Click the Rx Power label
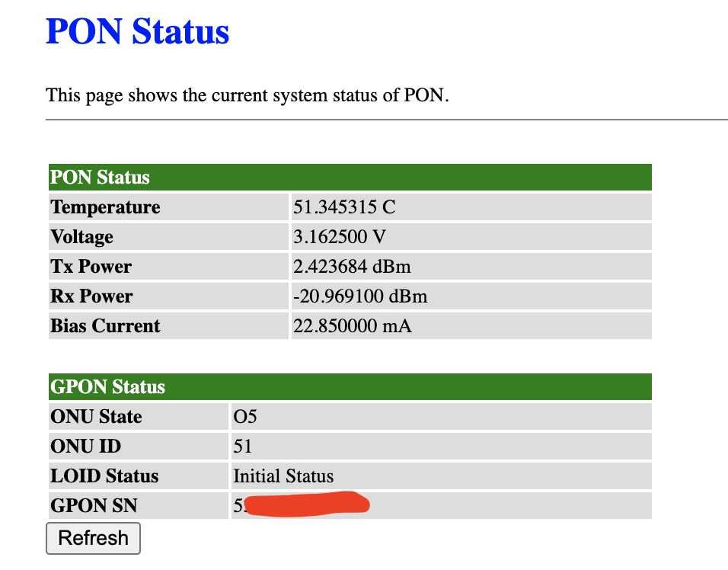 (x=91, y=296)
